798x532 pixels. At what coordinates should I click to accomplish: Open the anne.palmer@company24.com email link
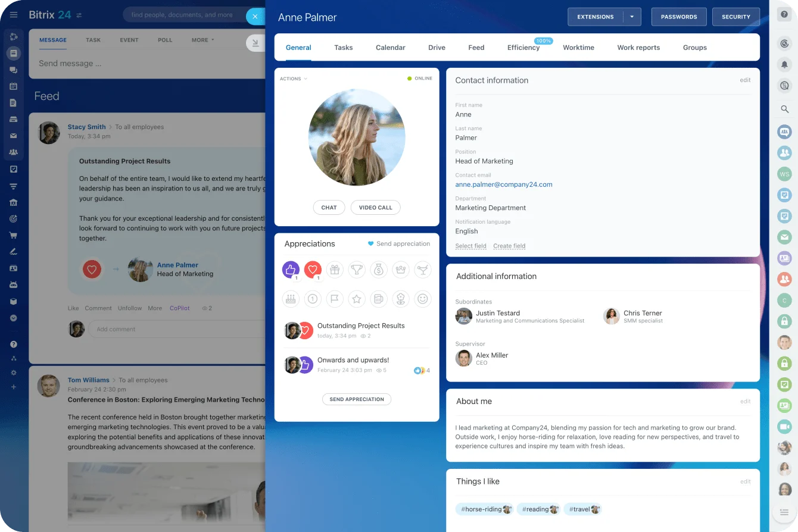503,184
